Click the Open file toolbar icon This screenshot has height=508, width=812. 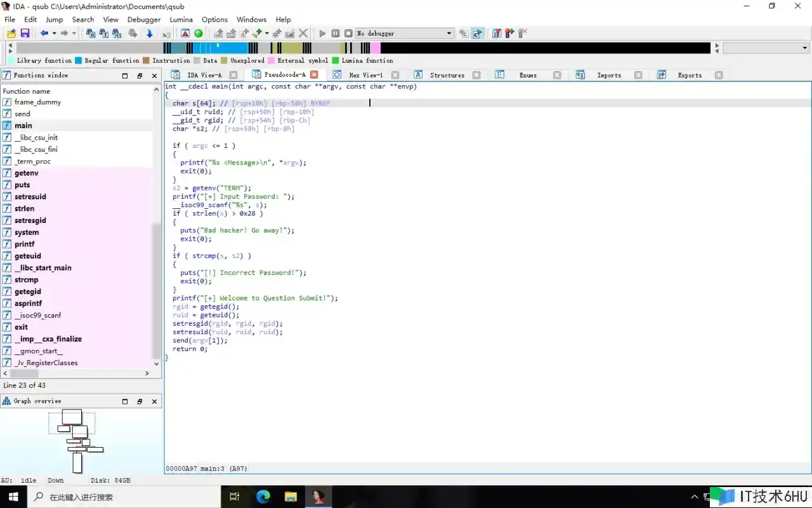click(11, 33)
